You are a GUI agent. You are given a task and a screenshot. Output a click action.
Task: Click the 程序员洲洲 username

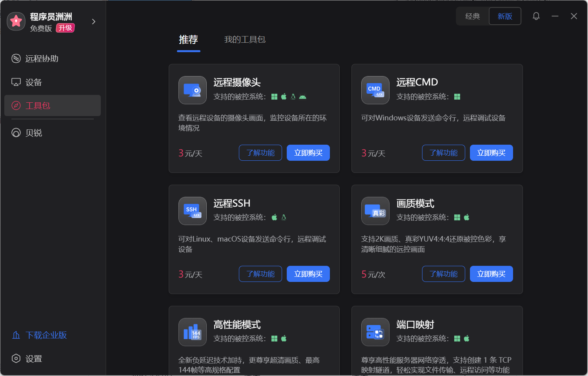[x=51, y=17]
